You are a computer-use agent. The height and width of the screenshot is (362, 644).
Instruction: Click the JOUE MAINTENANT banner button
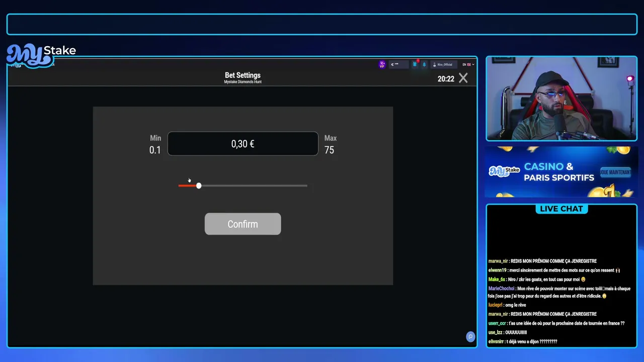point(615,172)
